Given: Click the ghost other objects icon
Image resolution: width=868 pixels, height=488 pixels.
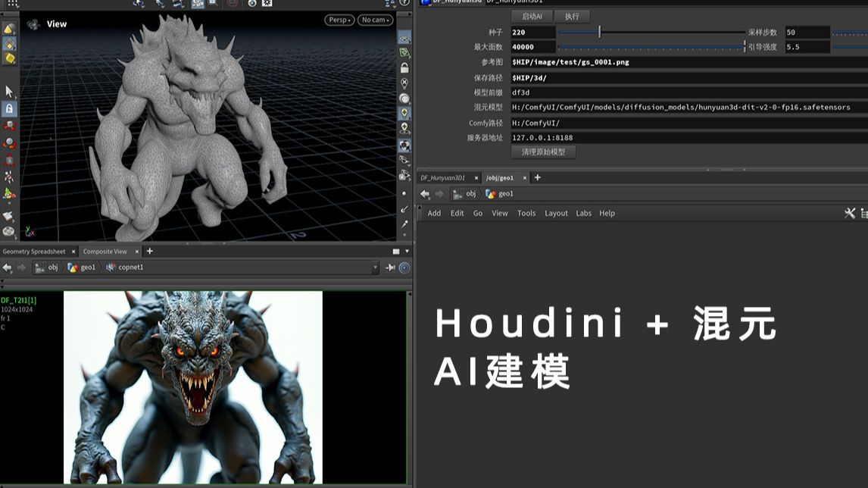Looking at the screenshot, I should [x=404, y=176].
